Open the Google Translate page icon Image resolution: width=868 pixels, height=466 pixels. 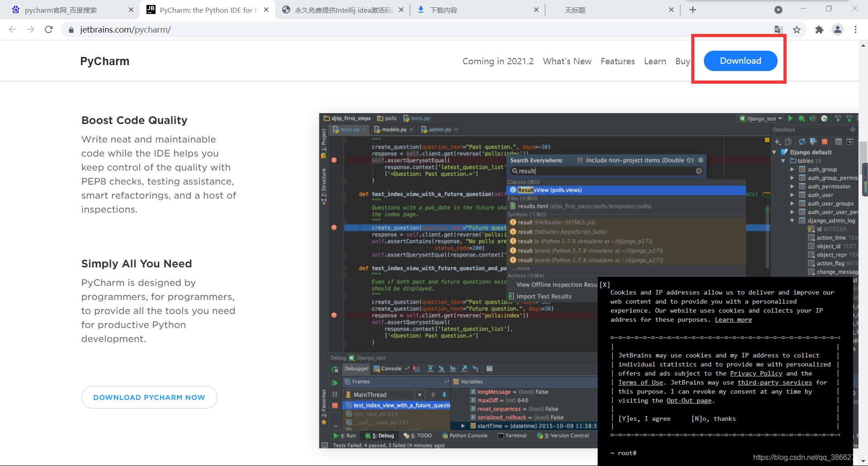point(778,29)
